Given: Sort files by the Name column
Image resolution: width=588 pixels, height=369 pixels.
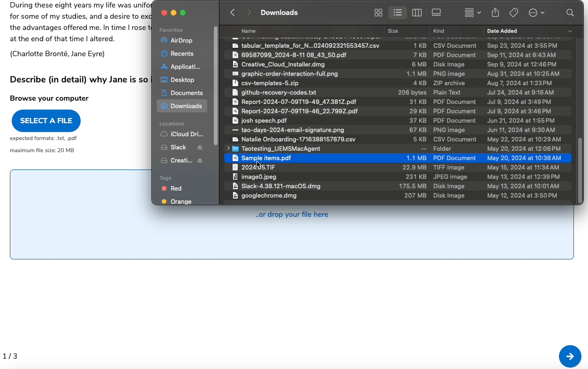Looking at the screenshot, I should (248, 31).
